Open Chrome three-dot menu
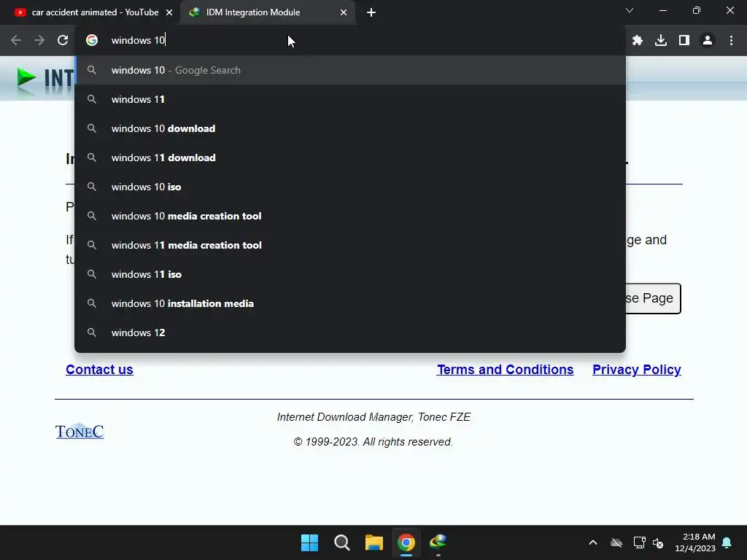This screenshot has width=747, height=560. pos(731,41)
